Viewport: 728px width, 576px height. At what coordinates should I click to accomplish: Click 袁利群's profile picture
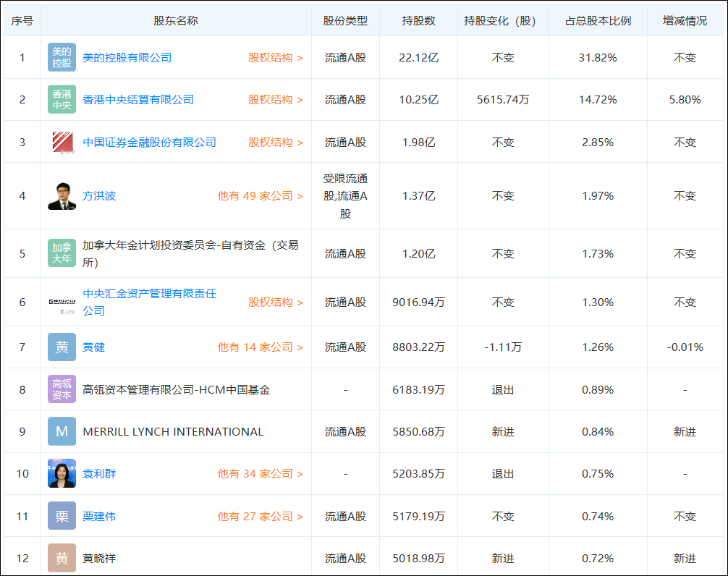pos(62,474)
